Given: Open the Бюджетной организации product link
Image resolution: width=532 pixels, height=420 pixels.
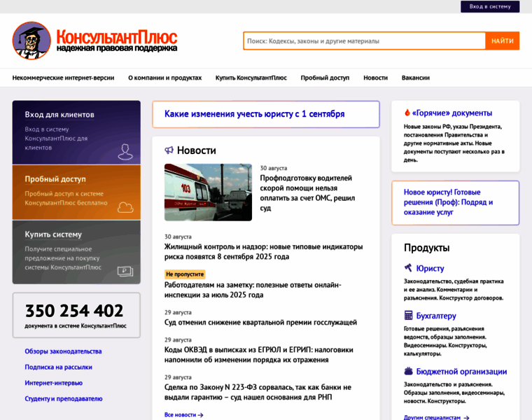Looking at the screenshot, I should click(x=461, y=372).
